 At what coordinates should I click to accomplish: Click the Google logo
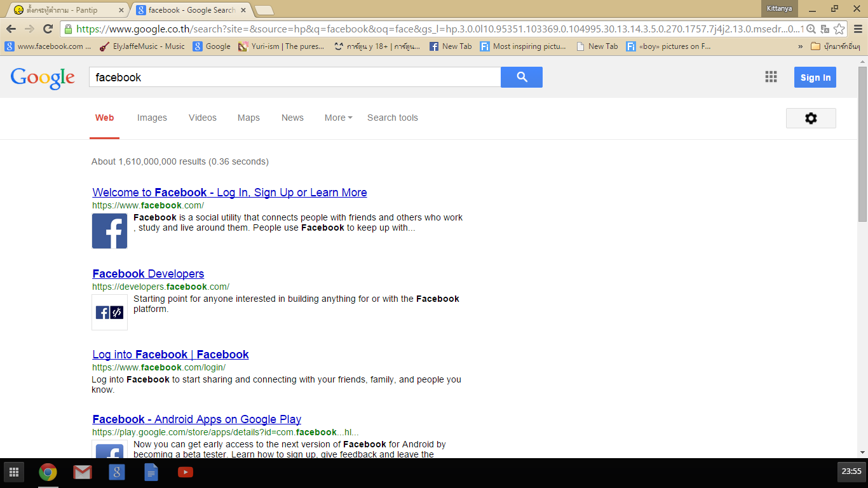tap(43, 78)
